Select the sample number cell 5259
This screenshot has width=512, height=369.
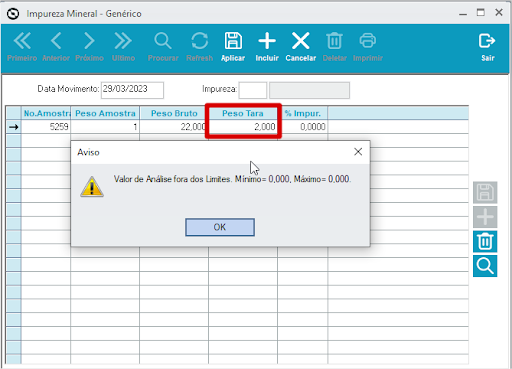coord(46,127)
